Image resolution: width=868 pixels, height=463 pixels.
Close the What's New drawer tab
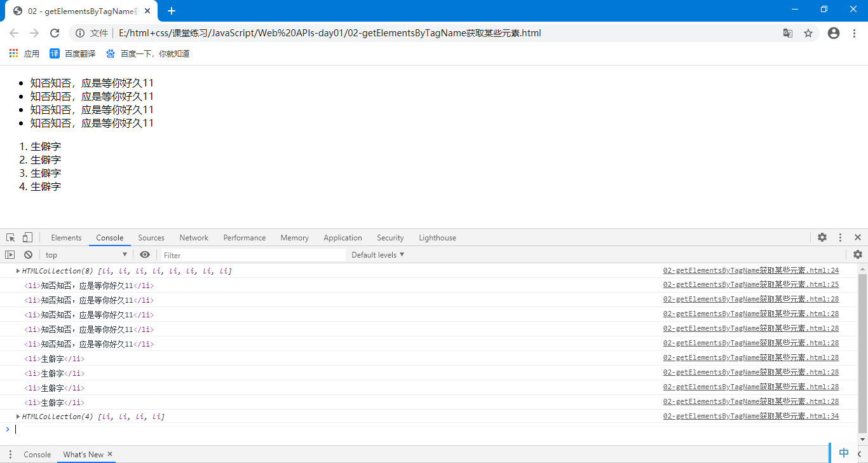click(110, 454)
